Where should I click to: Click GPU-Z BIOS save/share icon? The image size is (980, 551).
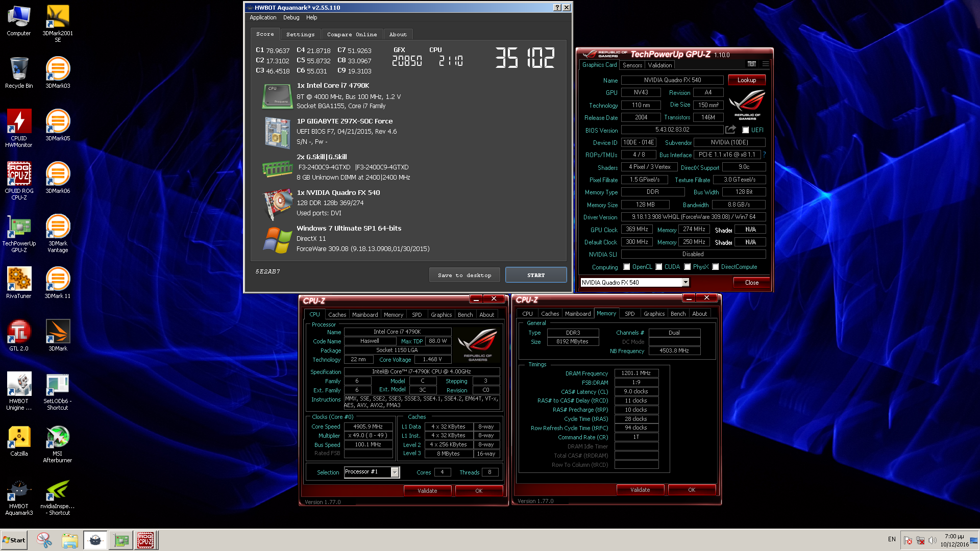point(731,130)
